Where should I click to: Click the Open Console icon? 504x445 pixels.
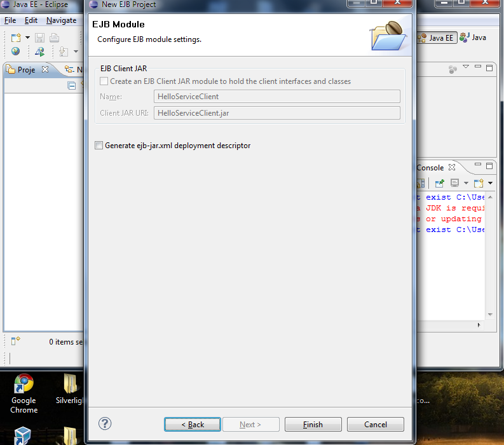pos(479,183)
